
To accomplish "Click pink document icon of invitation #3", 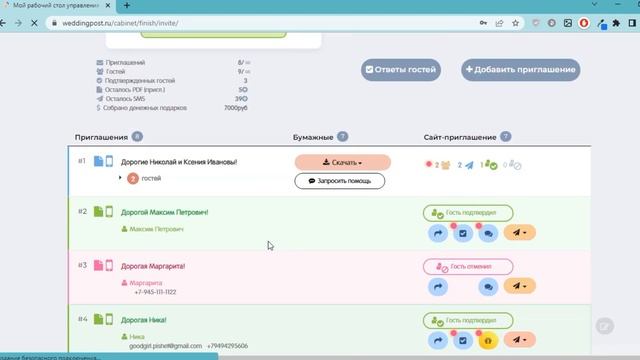I will [98, 265].
